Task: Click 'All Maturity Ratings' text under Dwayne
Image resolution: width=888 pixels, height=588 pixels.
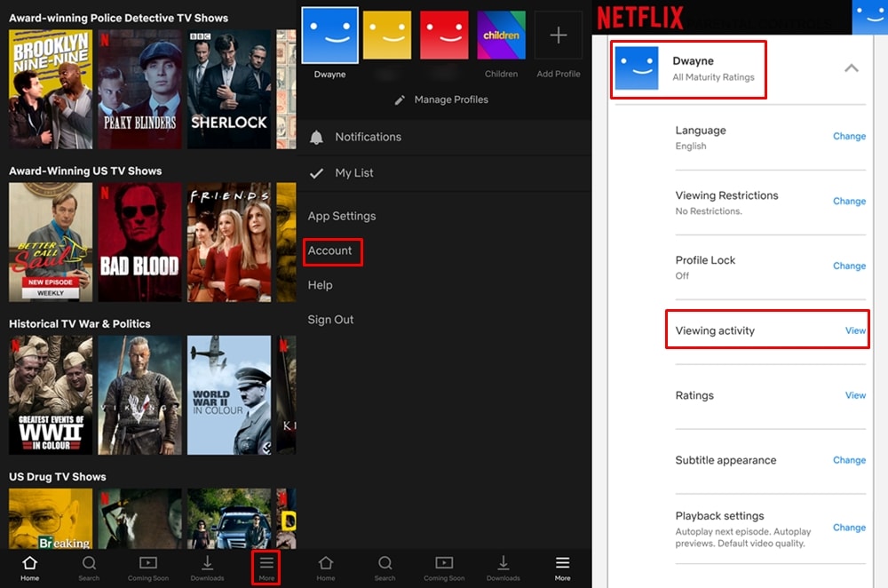Action: 713,77
